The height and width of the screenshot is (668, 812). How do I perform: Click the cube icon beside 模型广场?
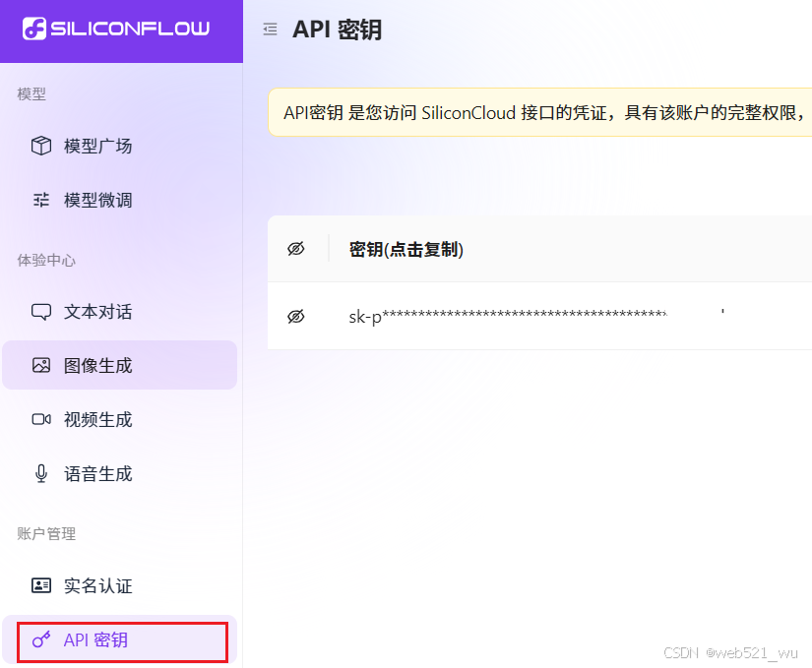pos(41,146)
